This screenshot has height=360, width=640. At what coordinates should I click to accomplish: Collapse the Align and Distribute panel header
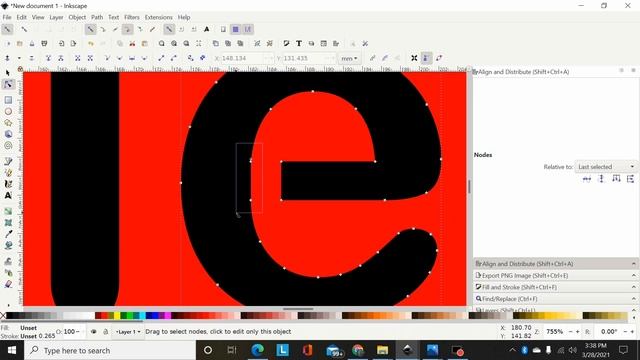pyautogui.click(x=556, y=264)
